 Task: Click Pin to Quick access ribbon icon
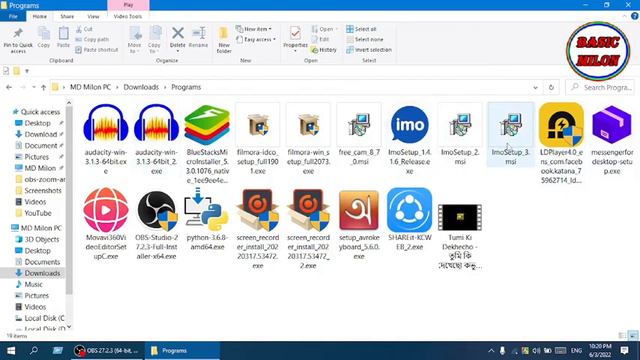click(x=18, y=40)
